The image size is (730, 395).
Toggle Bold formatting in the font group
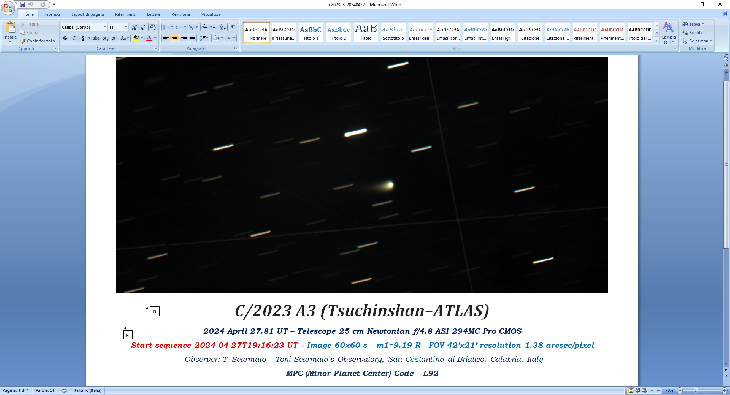[65, 38]
